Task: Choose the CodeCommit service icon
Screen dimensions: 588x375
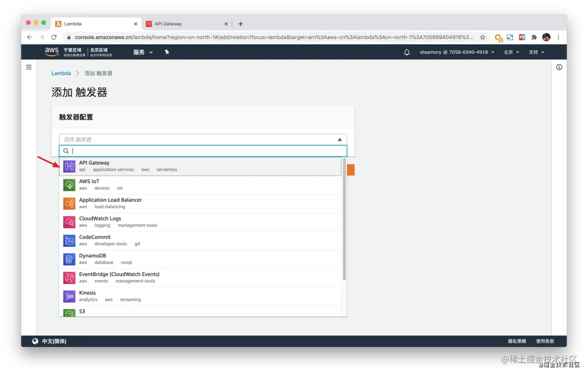Action: [69, 241]
